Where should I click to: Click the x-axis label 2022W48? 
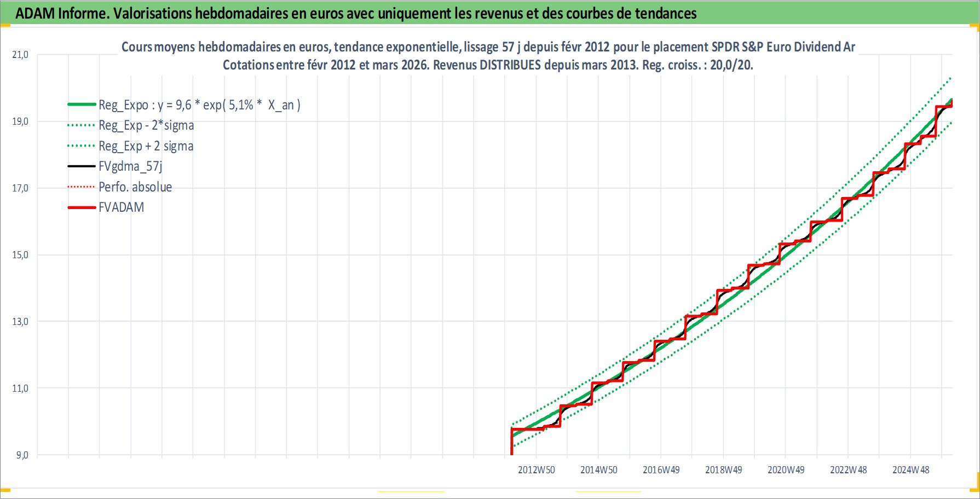(x=849, y=470)
